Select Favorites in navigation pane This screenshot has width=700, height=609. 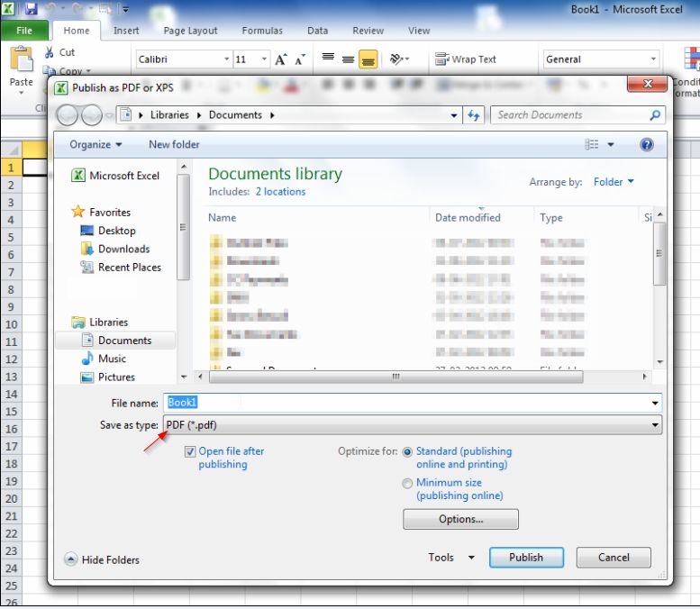[x=101, y=212]
